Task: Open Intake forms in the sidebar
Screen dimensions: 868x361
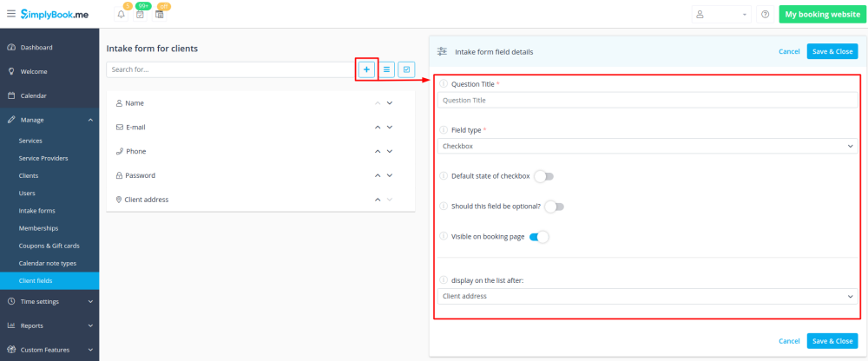Action: [37, 210]
